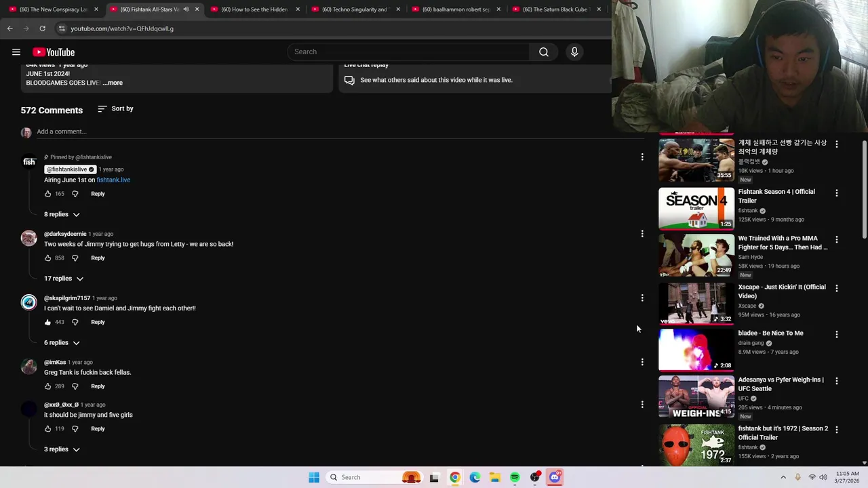Open the Windows Start menu

(314, 477)
